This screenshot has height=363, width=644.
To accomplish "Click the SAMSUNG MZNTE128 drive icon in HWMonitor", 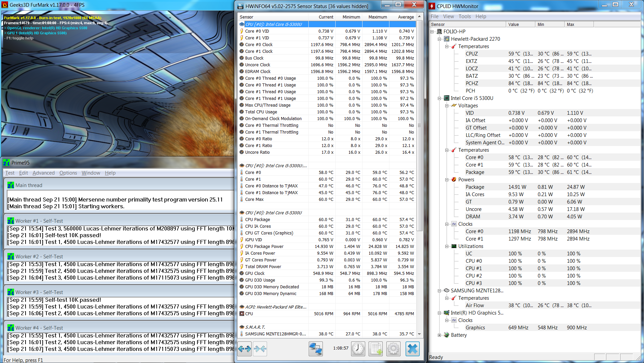I will click(x=447, y=291).
